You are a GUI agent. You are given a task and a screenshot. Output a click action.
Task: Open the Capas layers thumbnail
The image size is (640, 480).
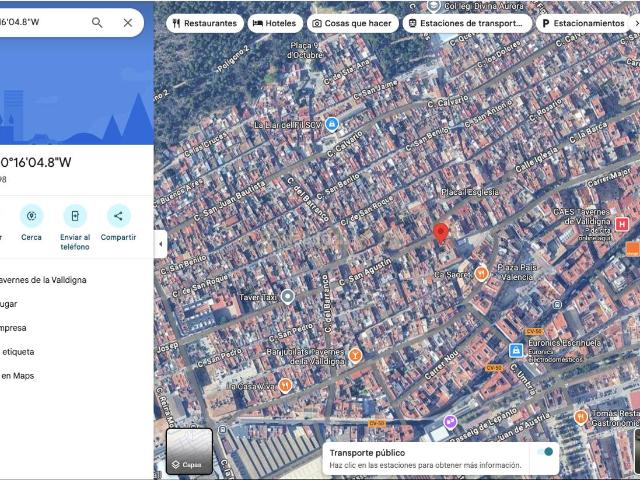click(x=189, y=451)
